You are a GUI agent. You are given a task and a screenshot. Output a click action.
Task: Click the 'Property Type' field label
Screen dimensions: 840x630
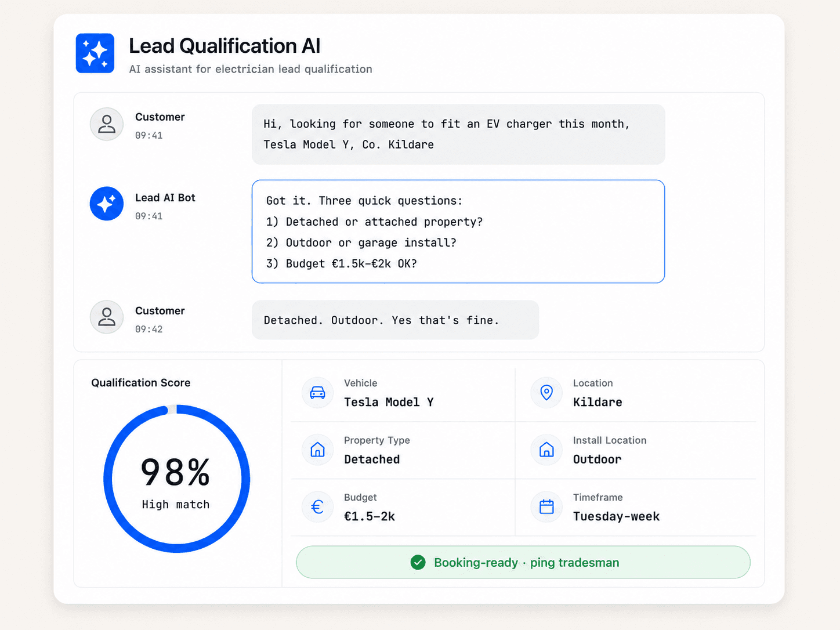pos(377,440)
